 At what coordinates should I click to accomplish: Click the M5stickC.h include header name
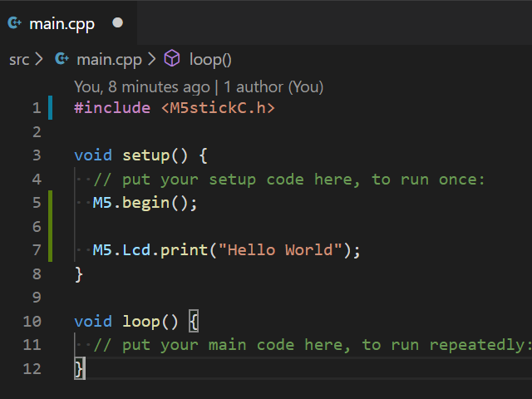coord(217,108)
